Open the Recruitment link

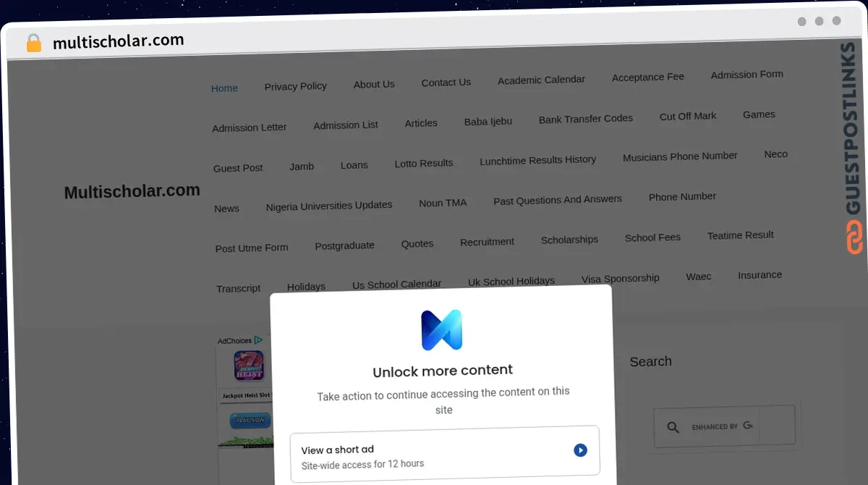tap(487, 242)
